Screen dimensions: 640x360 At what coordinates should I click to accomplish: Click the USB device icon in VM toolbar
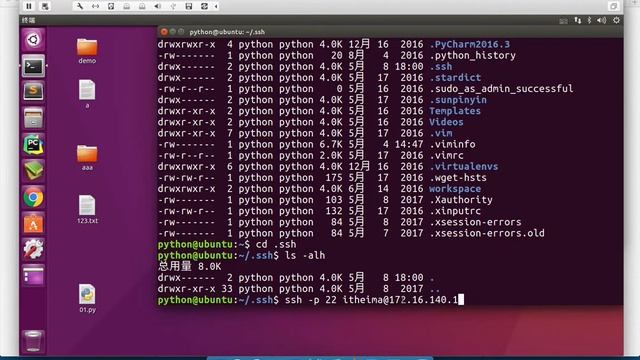(x=173, y=6)
